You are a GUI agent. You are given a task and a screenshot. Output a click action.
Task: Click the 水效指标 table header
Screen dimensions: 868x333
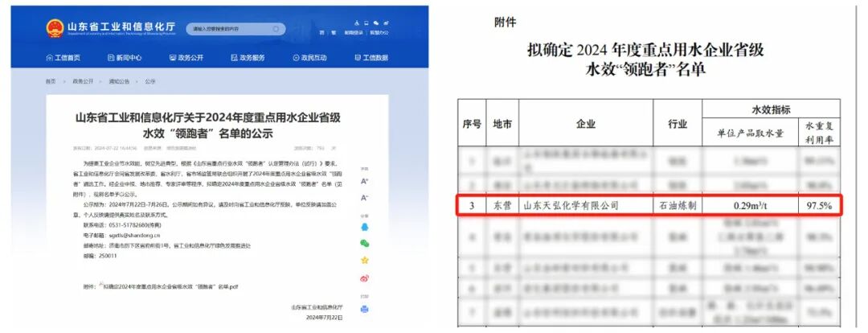(771, 109)
